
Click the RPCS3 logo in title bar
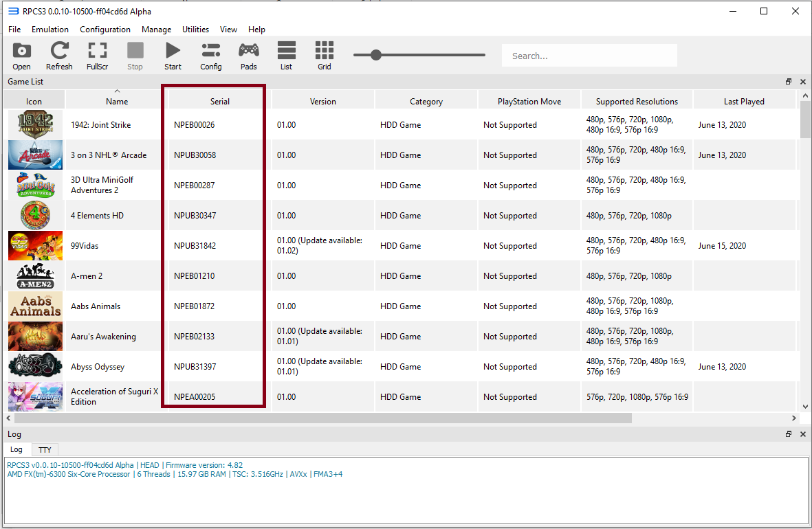tap(13, 11)
